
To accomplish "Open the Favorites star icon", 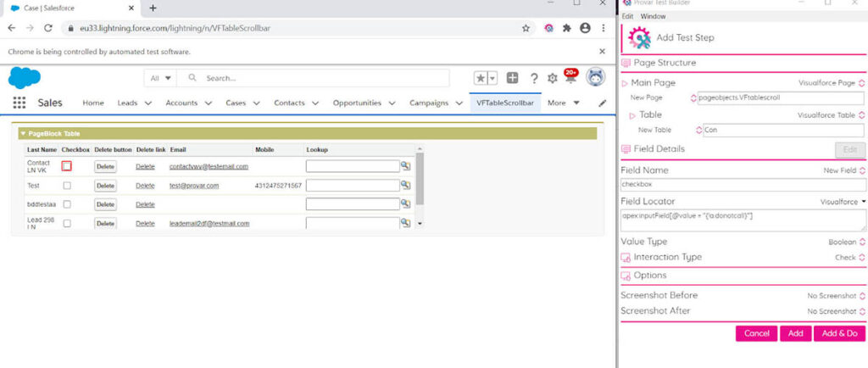I will pyautogui.click(x=481, y=78).
